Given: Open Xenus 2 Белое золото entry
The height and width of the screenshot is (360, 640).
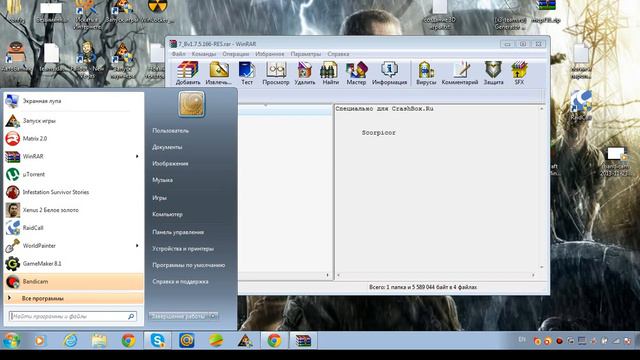Looking at the screenshot, I should click(74, 210).
